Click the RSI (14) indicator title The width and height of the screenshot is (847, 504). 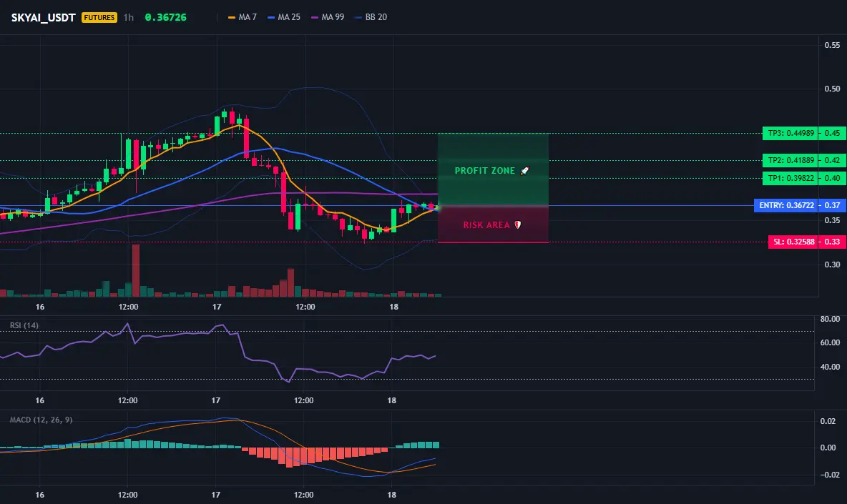24,325
